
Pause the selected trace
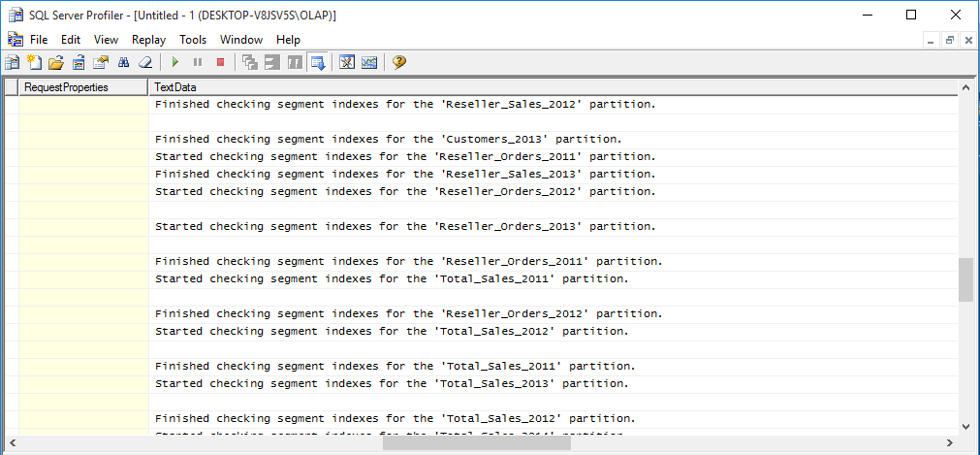tap(198, 63)
